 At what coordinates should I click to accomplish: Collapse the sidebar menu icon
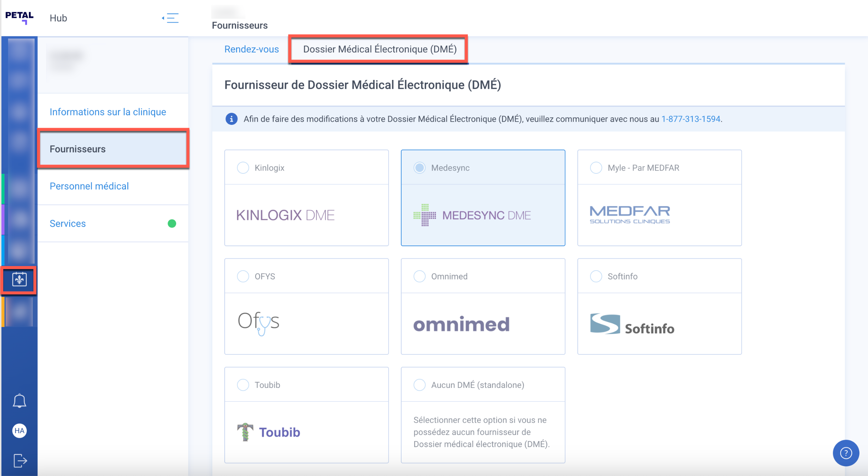point(170,18)
